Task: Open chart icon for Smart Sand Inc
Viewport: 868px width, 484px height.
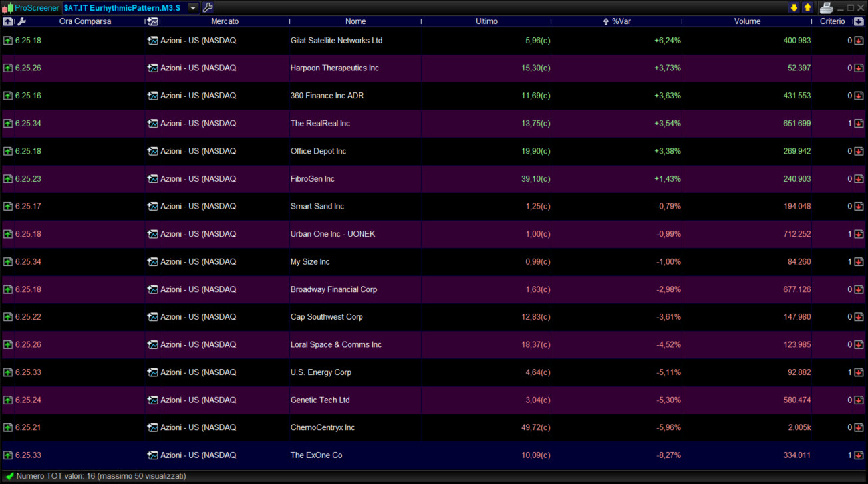Action: tap(153, 206)
